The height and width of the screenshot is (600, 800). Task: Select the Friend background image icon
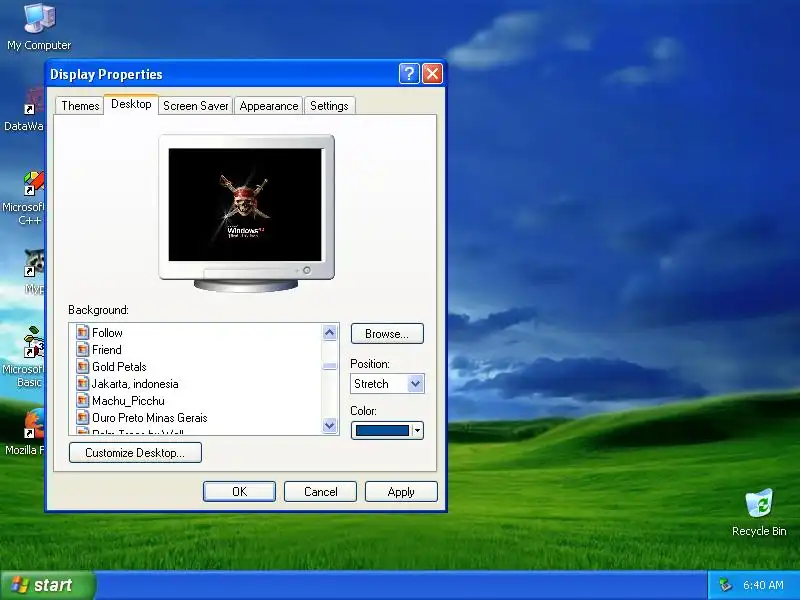click(x=82, y=349)
